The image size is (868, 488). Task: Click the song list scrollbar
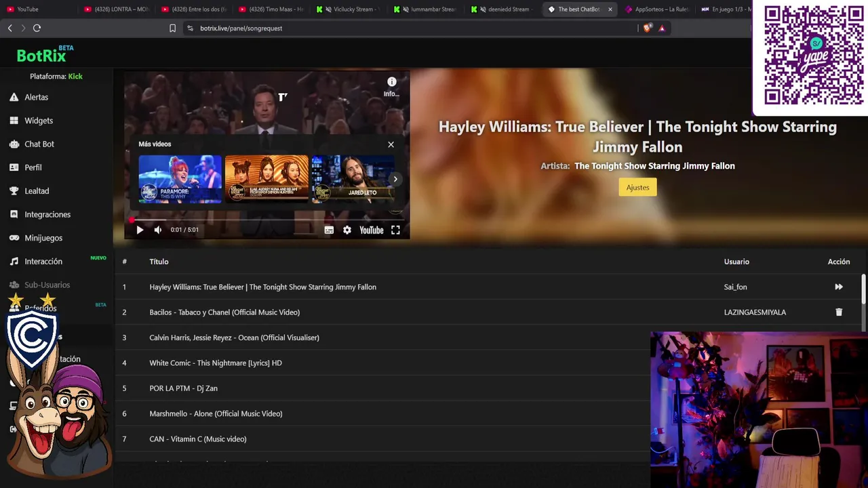click(x=863, y=289)
